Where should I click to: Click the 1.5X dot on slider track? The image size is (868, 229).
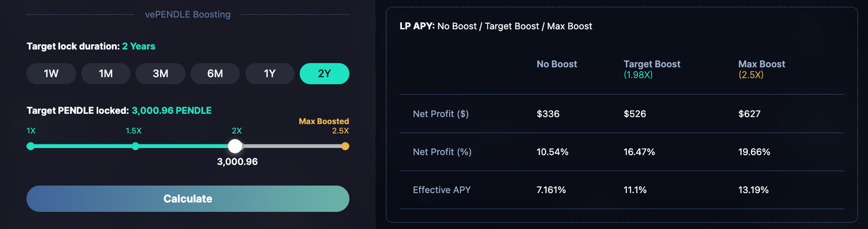pyautogui.click(x=135, y=146)
